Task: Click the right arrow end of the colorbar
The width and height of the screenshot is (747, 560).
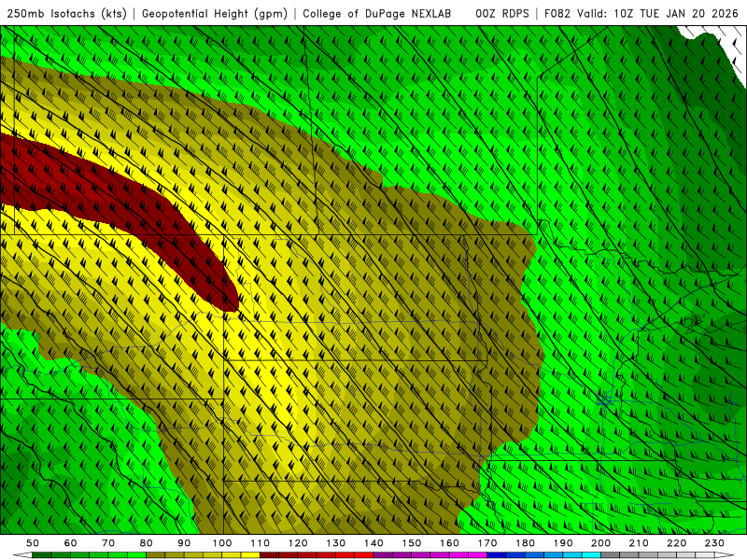Action: pos(725,555)
